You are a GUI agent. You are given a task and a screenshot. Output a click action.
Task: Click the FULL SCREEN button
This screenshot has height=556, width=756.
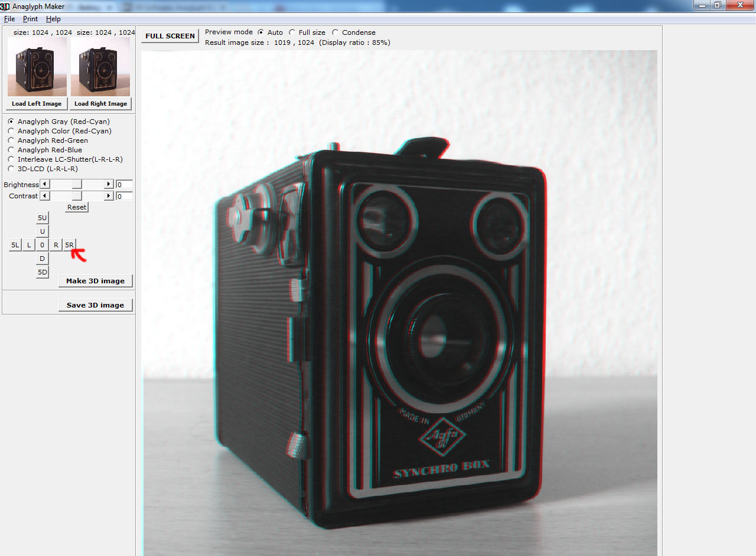coord(170,36)
